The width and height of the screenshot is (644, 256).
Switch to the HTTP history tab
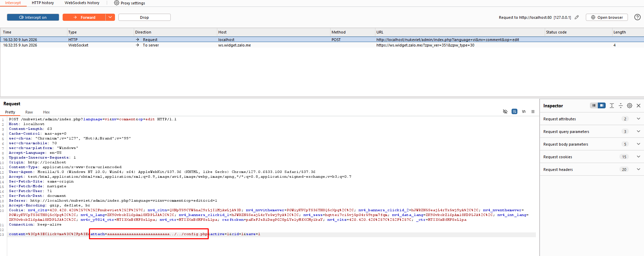tap(43, 3)
